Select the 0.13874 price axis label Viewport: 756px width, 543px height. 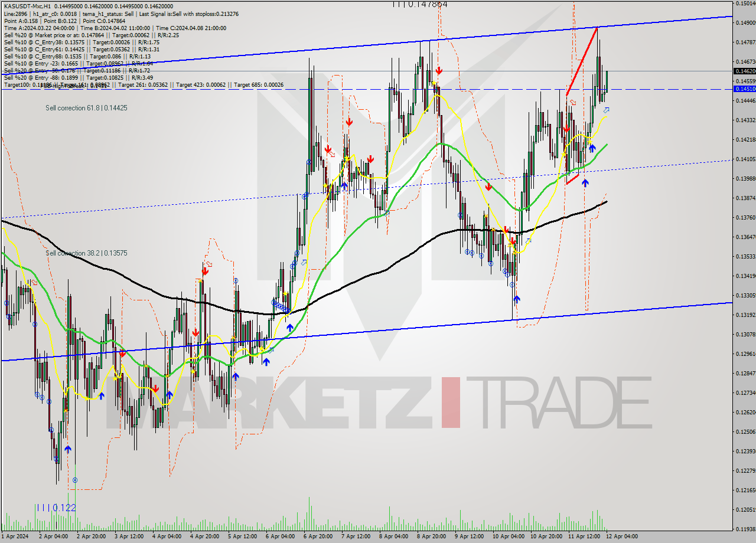(x=746, y=198)
